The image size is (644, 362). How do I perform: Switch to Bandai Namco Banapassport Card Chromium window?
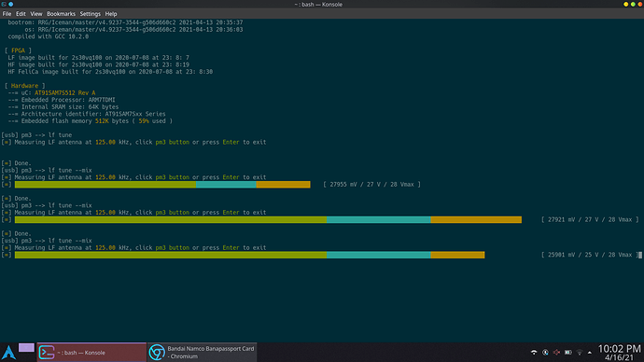(x=203, y=352)
